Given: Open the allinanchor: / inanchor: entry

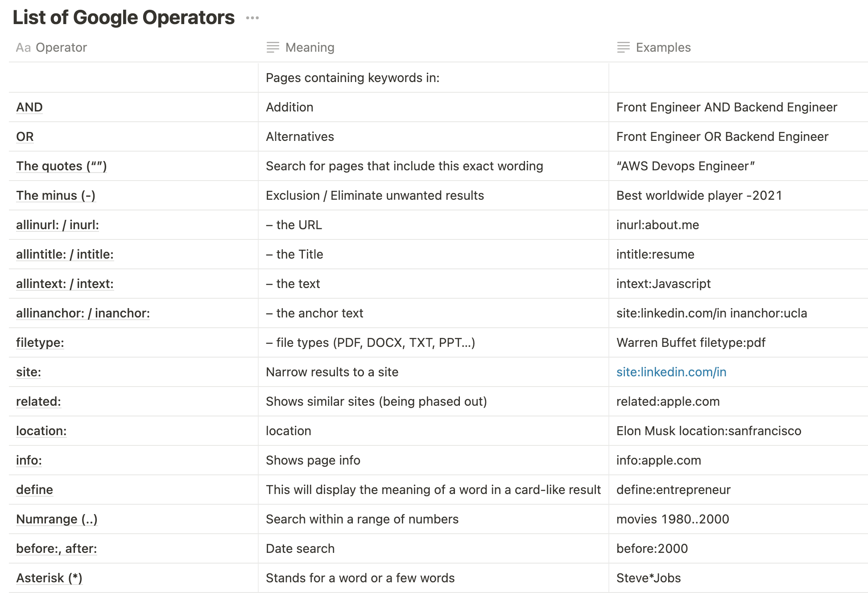Looking at the screenshot, I should point(83,313).
